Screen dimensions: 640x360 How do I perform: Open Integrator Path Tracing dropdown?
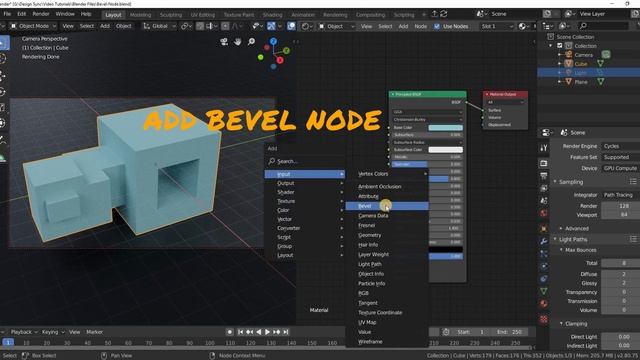coord(620,195)
